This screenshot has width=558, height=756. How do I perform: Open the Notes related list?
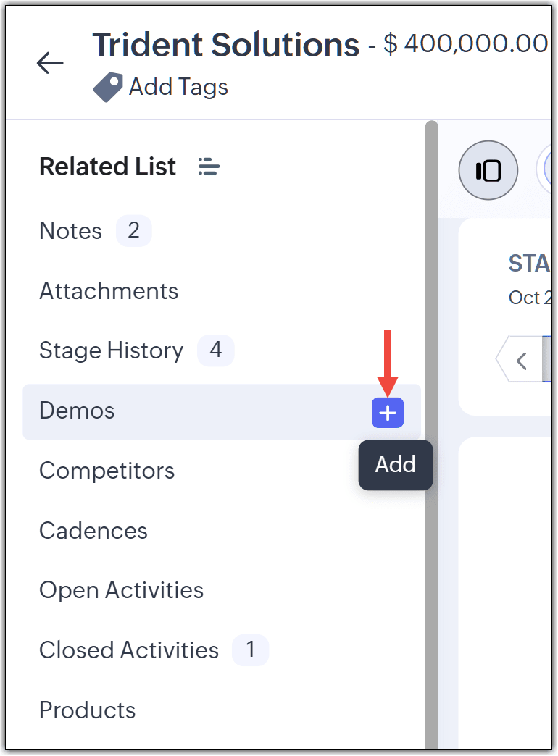point(70,230)
